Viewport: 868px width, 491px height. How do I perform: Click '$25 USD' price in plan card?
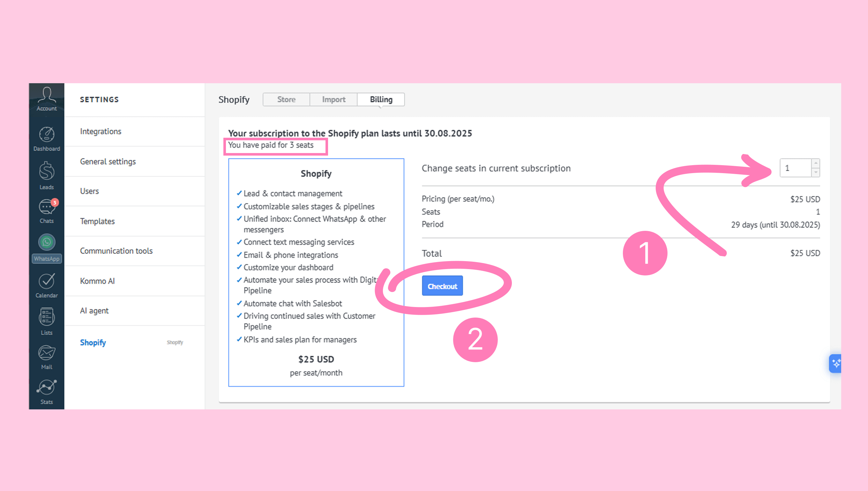(x=316, y=360)
